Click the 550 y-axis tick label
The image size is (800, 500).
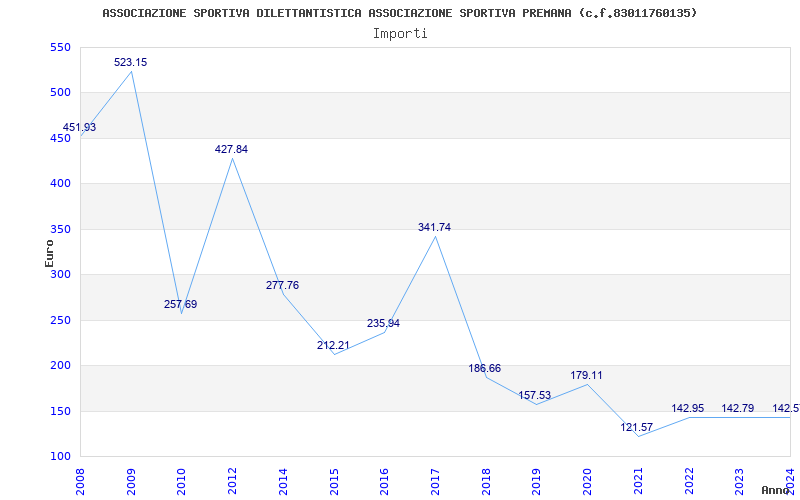pos(60,47)
